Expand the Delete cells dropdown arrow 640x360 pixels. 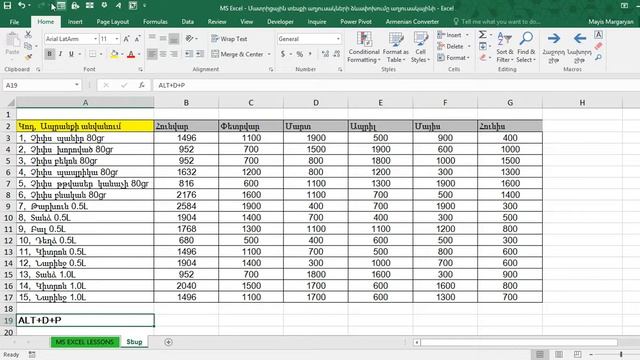coord(469,47)
